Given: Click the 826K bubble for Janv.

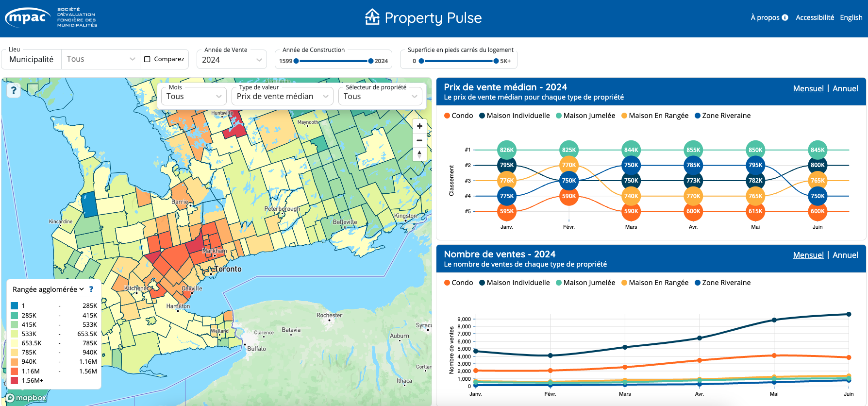Looking at the screenshot, I should click(507, 150).
